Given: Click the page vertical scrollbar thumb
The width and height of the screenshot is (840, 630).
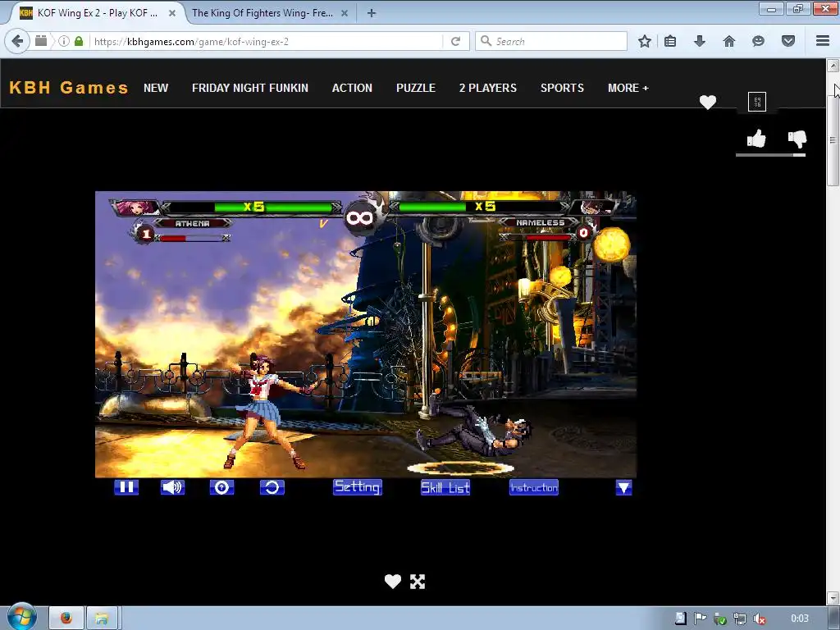Looking at the screenshot, I should [x=833, y=141].
